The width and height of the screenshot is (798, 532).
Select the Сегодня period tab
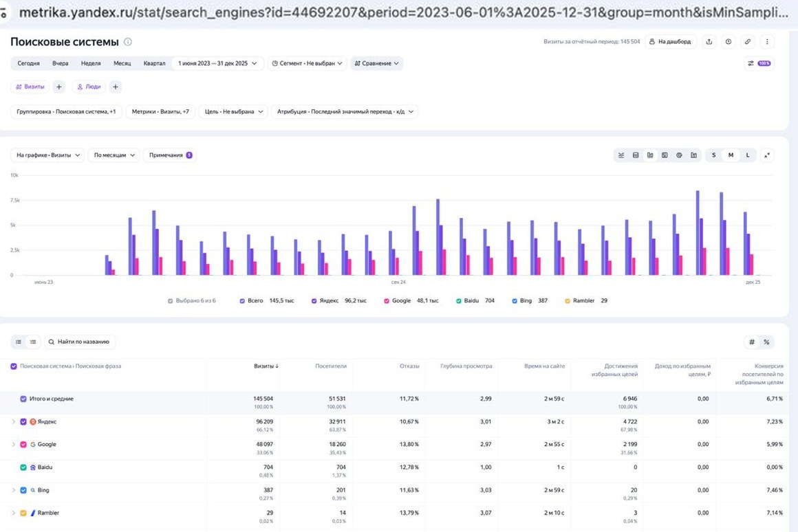(x=28, y=63)
